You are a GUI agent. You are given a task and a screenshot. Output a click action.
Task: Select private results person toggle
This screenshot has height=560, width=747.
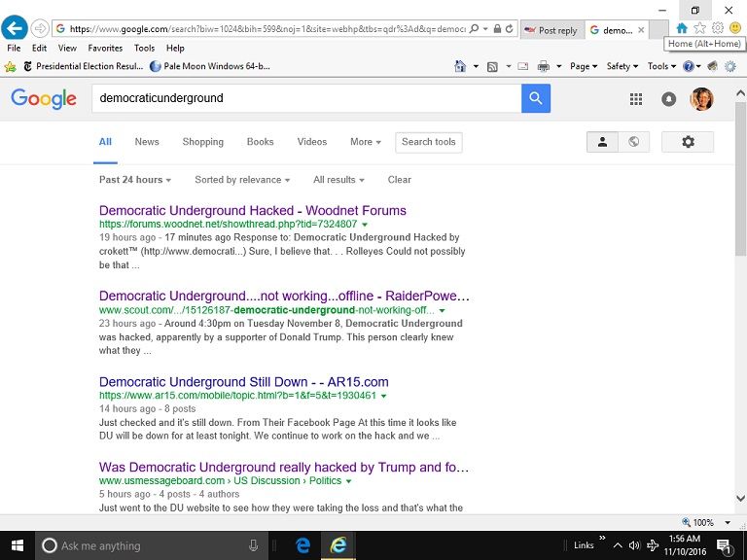602,142
